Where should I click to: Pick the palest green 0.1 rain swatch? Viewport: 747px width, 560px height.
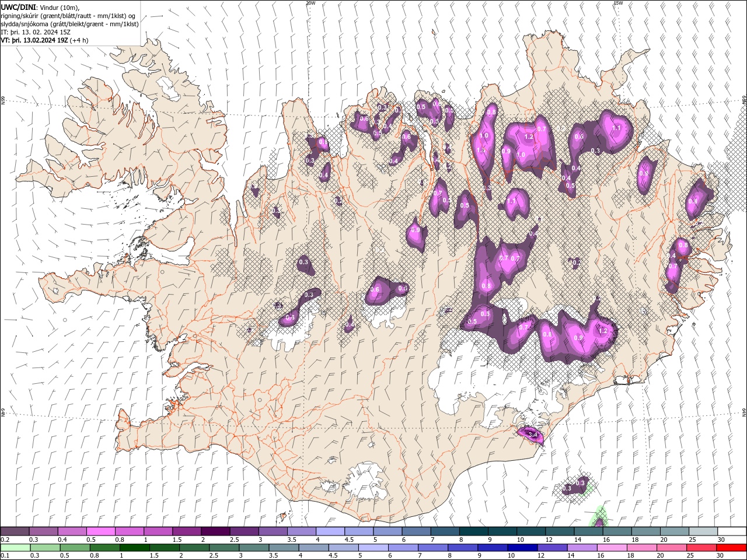tap(15, 547)
